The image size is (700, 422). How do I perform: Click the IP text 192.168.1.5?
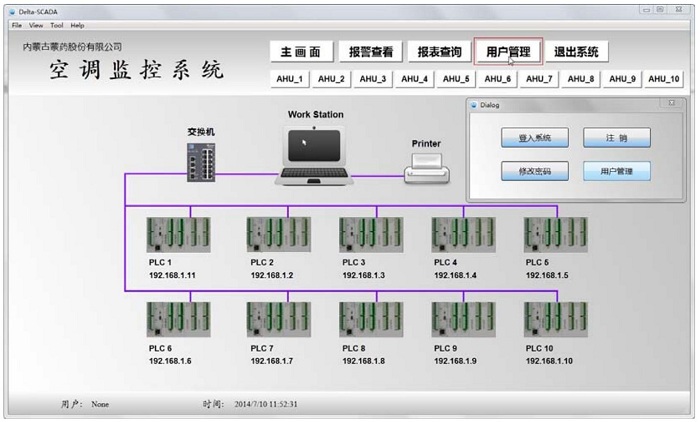(x=547, y=275)
